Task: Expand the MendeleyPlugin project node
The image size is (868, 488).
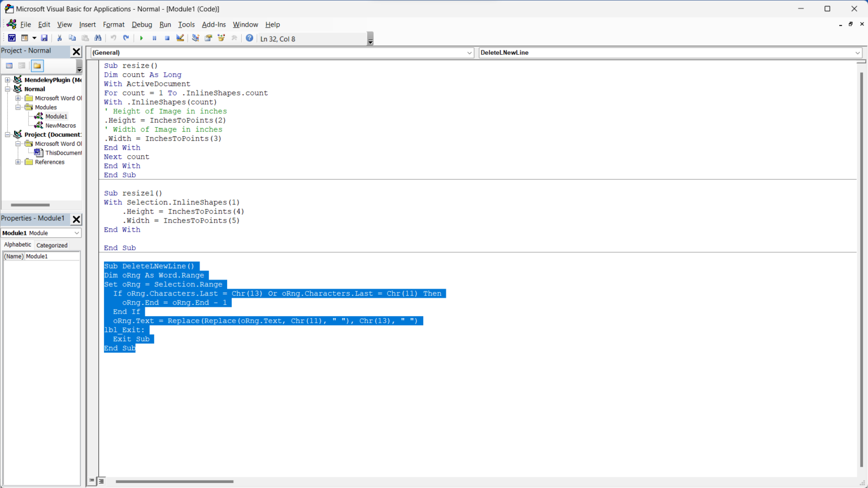Action: pos(8,80)
